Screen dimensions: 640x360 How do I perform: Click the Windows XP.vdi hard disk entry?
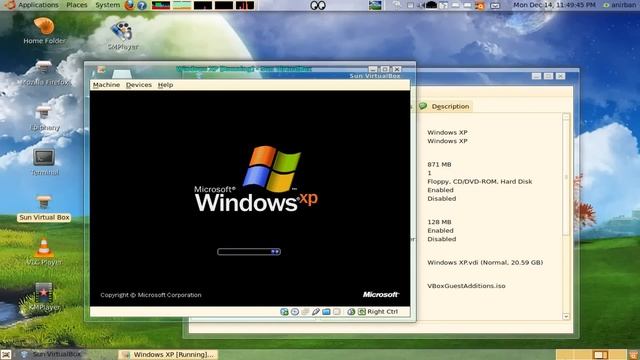[485, 262]
